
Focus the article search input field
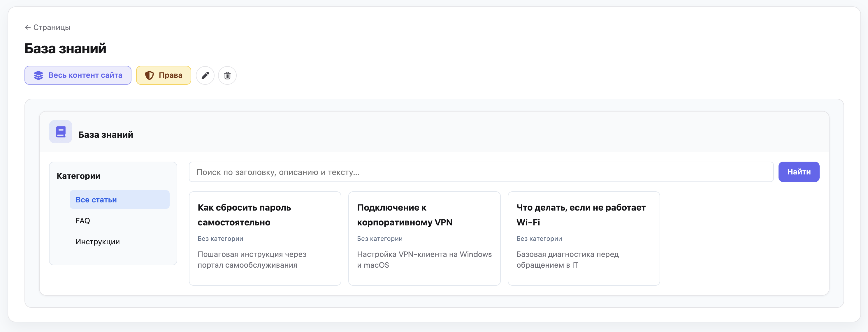click(481, 172)
